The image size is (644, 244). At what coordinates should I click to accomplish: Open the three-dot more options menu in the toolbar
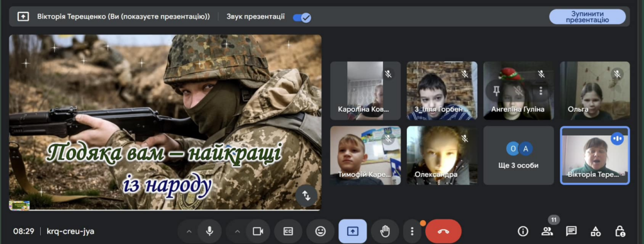(412, 231)
